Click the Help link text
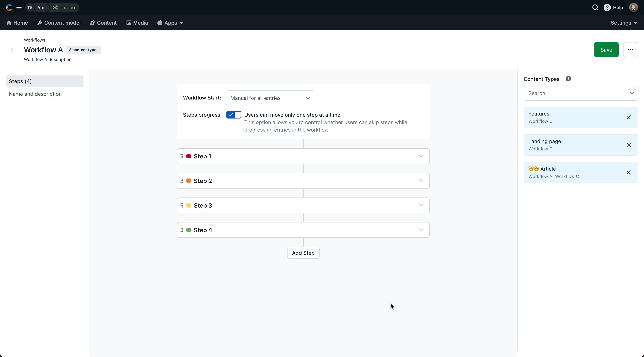This screenshot has height=357, width=644. click(618, 7)
